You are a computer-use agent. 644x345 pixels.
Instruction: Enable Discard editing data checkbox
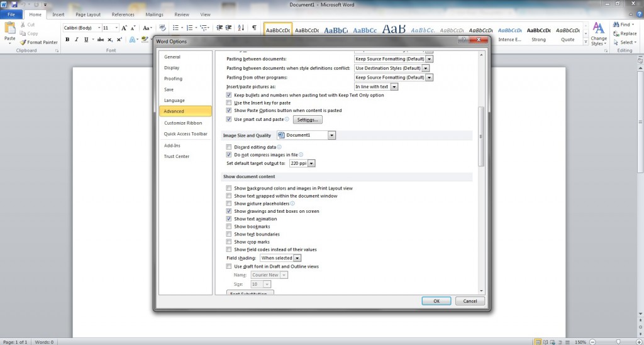(229, 147)
